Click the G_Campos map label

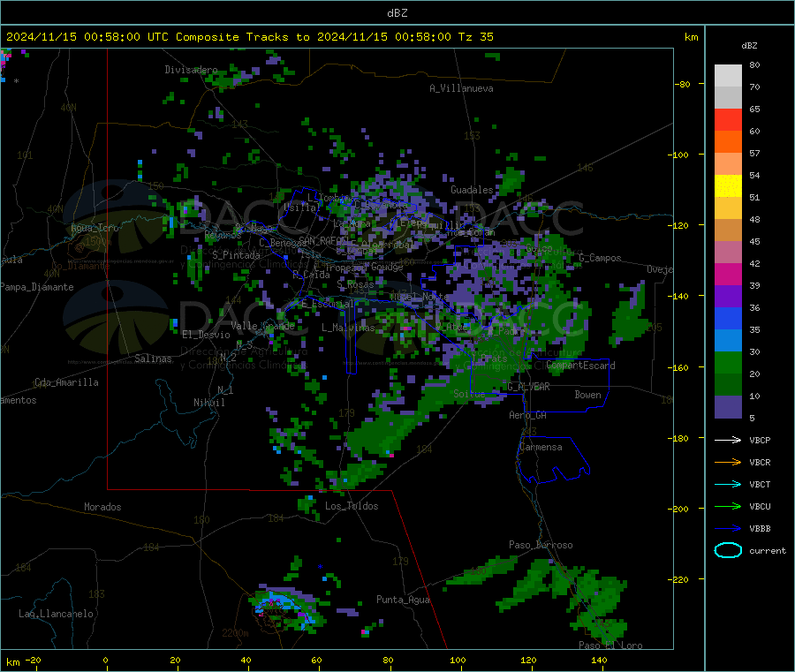601,258
